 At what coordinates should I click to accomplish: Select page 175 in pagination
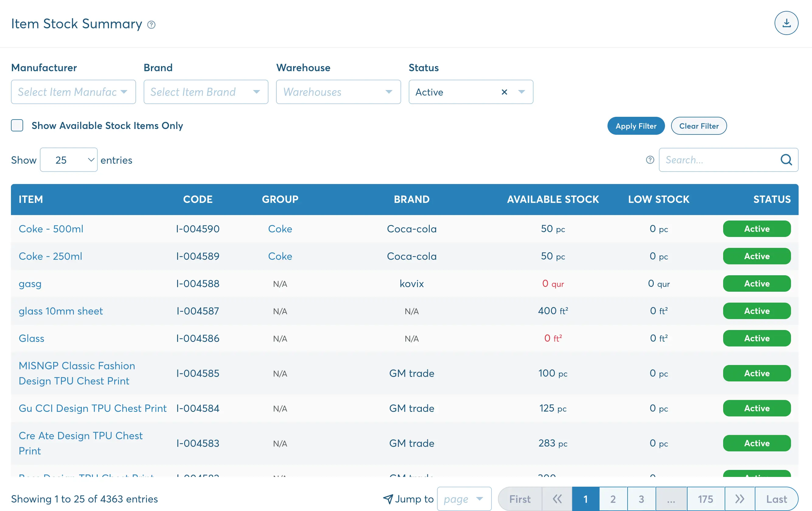(x=705, y=499)
